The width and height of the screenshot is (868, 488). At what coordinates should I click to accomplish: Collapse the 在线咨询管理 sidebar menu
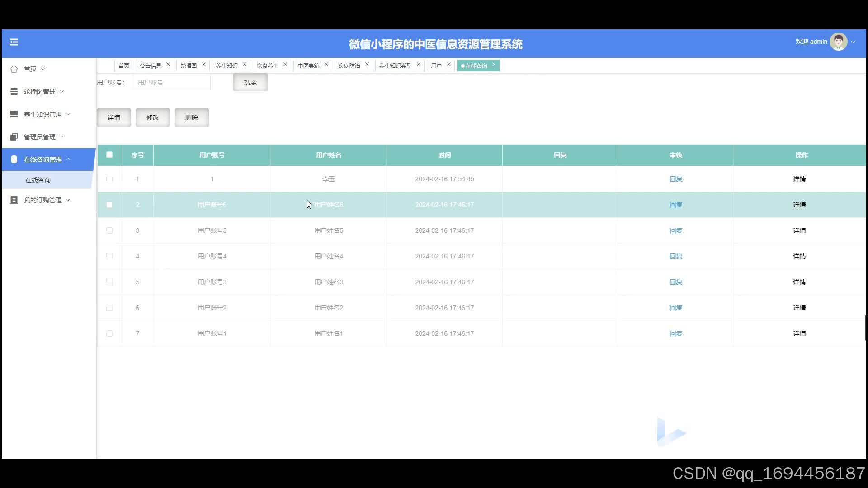pos(43,160)
